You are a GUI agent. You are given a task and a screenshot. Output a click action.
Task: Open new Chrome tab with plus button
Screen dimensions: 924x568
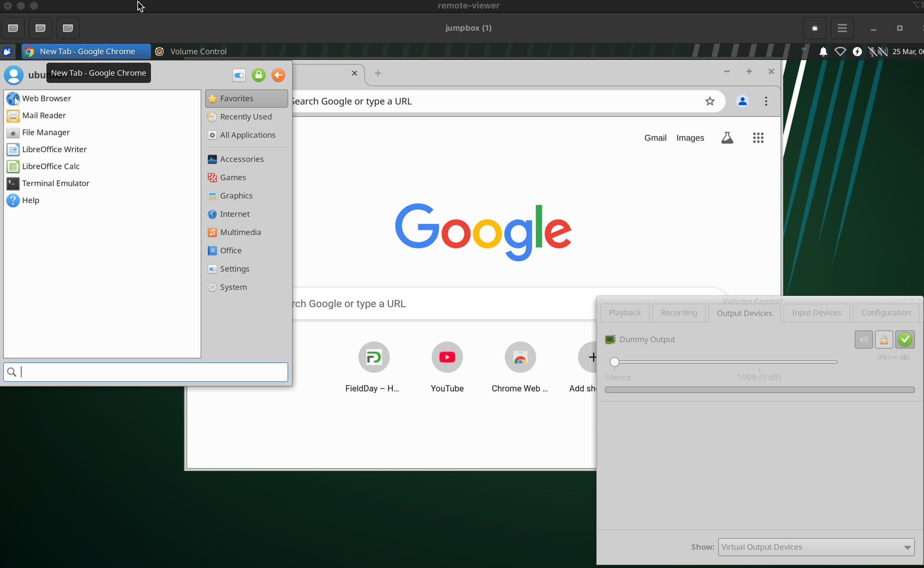(378, 73)
